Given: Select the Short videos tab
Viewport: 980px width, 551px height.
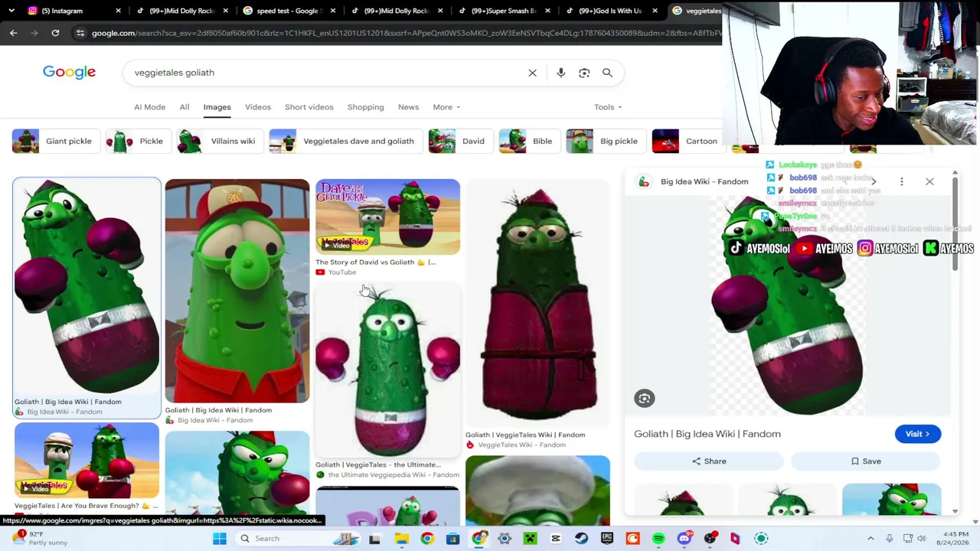Looking at the screenshot, I should click(x=309, y=107).
